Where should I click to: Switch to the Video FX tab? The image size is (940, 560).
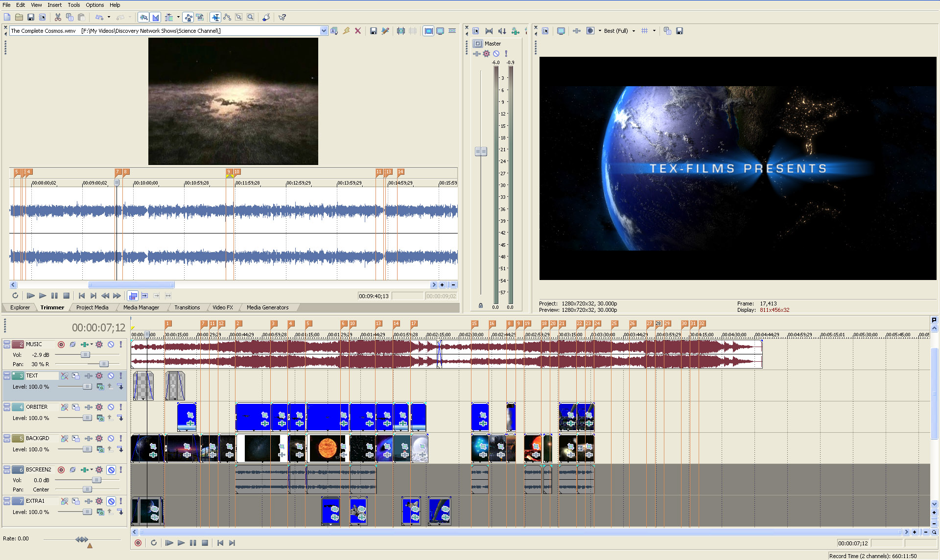(x=223, y=308)
